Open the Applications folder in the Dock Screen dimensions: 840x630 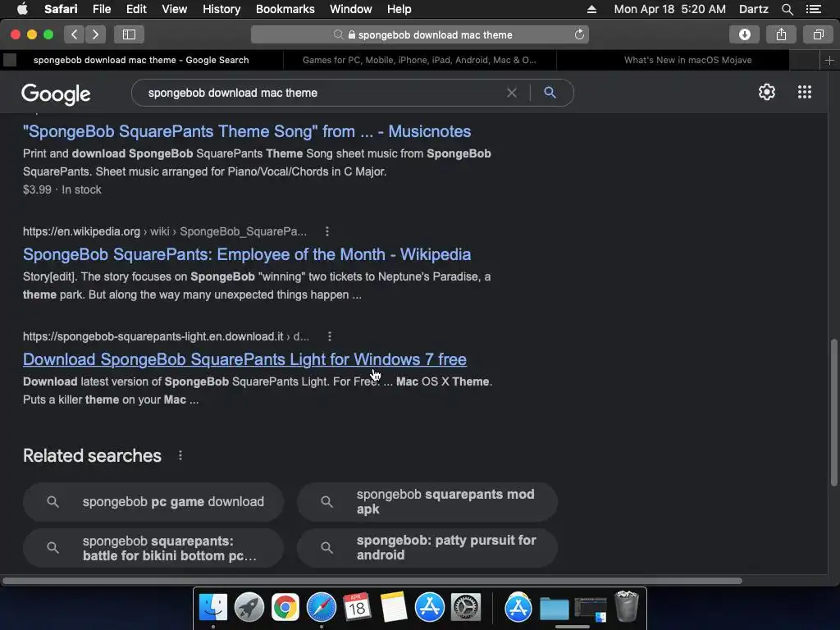[x=518, y=608]
